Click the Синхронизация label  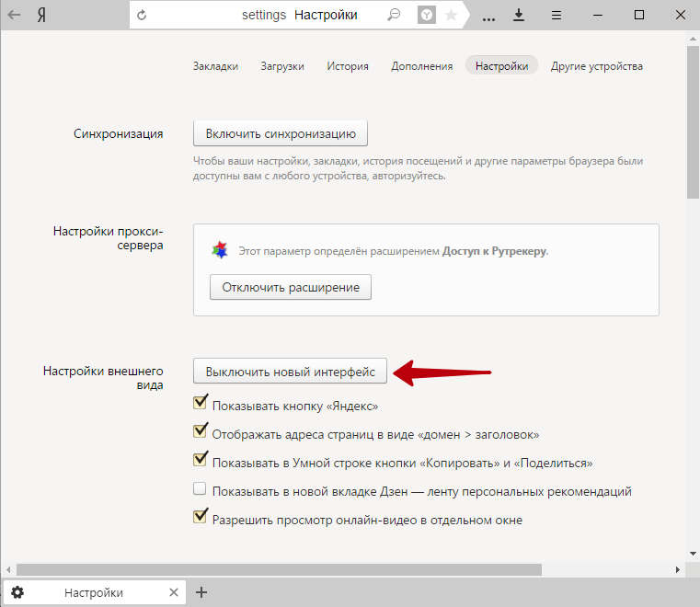tap(119, 133)
